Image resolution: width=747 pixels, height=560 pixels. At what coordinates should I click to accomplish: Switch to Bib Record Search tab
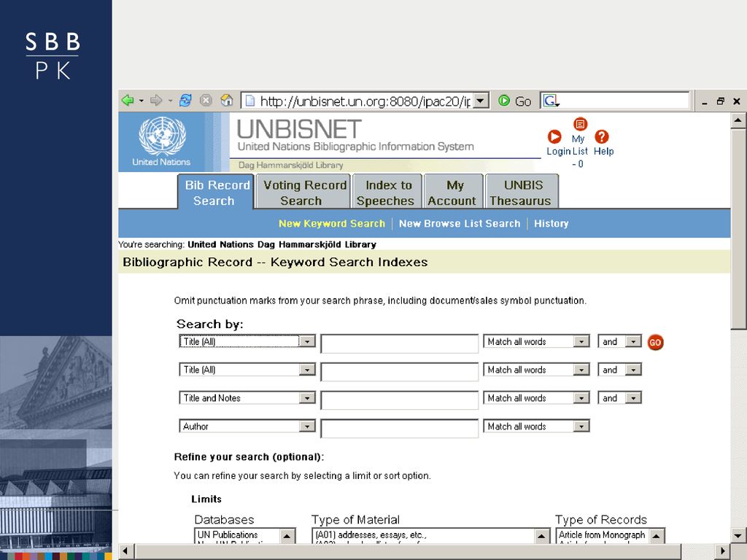coord(216,192)
